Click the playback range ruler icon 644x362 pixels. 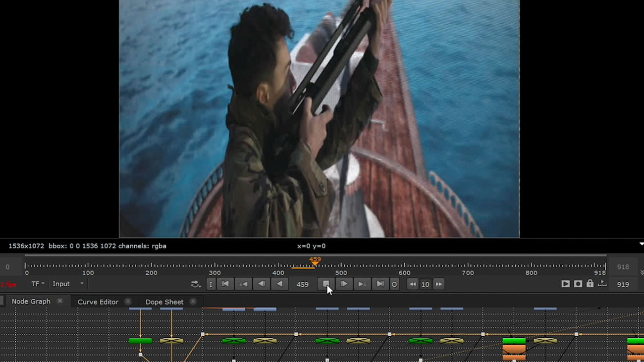tap(602, 284)
